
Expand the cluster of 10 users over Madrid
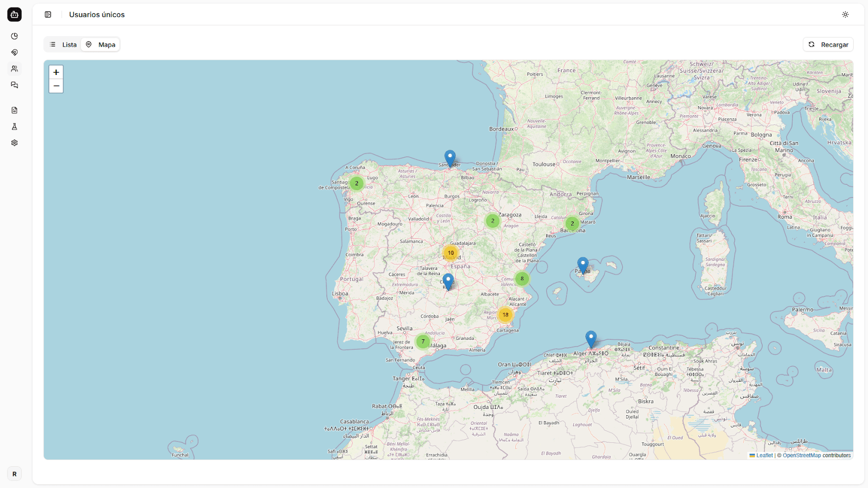pos(450,253)
